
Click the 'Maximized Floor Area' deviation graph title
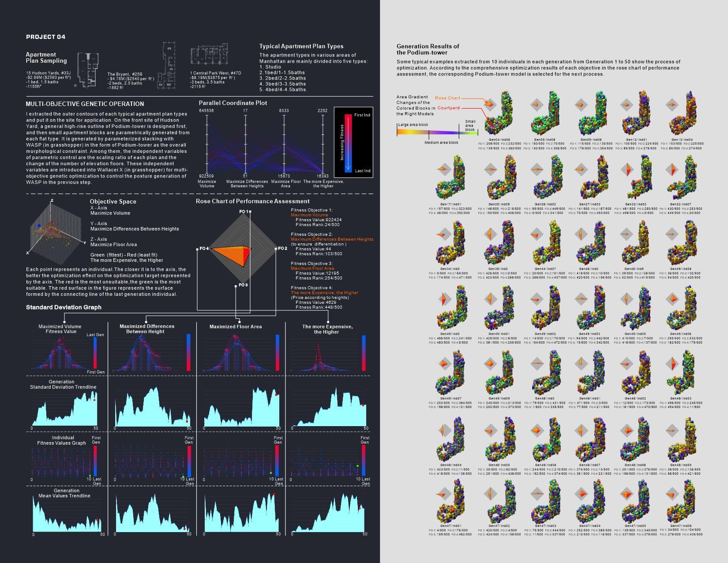[x=236, y=327]
